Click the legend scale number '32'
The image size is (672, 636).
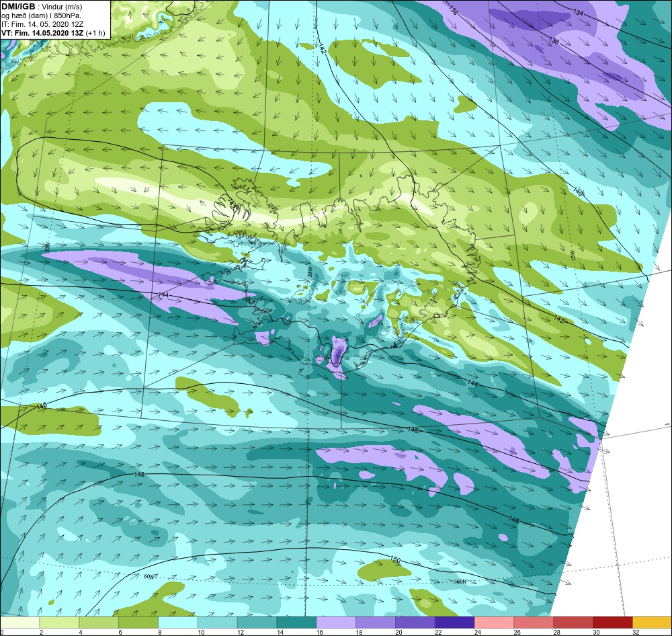click(x=636, y=632)
